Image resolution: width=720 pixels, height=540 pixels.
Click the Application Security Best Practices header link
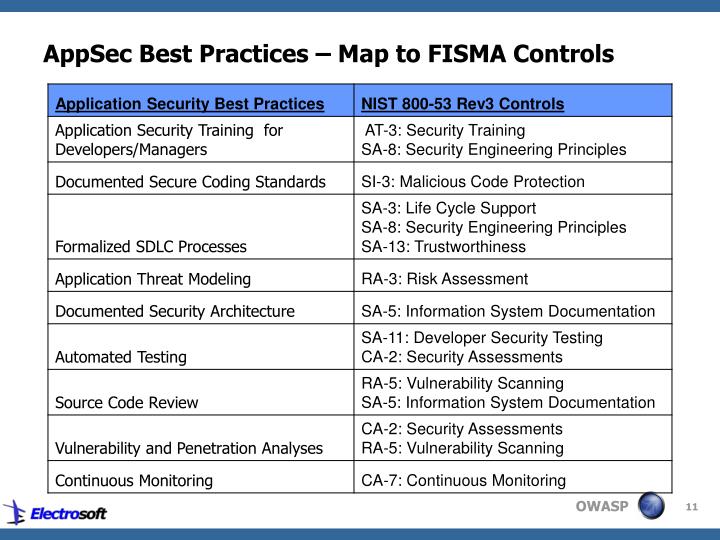pyautogui.click(x=190, y=104)
